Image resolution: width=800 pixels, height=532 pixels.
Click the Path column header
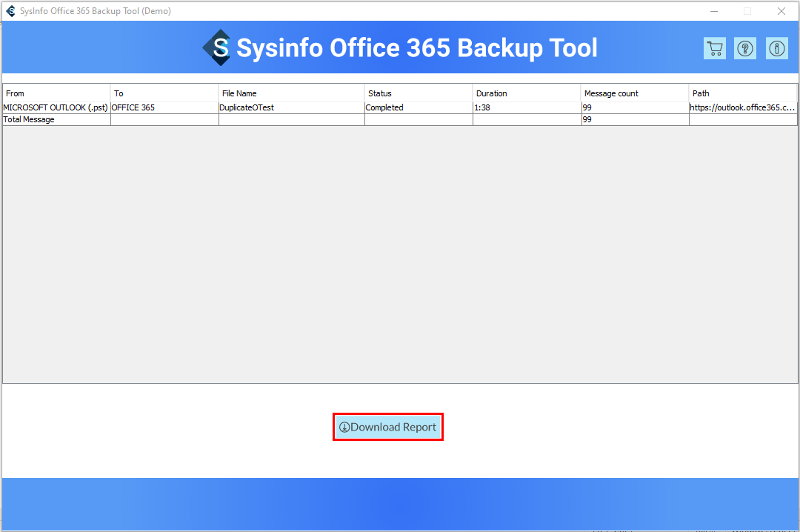(742, 93)
